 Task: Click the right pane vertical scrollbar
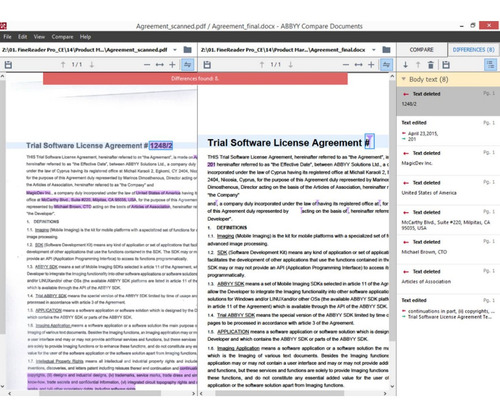[392, 210]
